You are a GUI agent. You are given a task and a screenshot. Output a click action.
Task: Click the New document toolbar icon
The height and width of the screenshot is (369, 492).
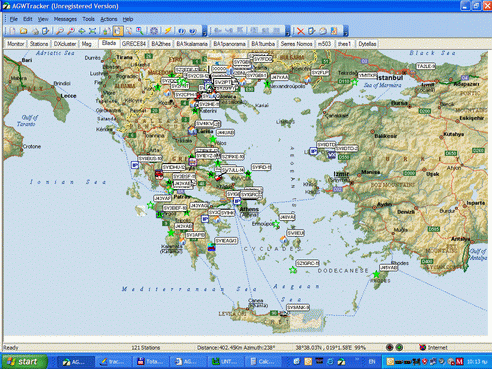point(12,31)
